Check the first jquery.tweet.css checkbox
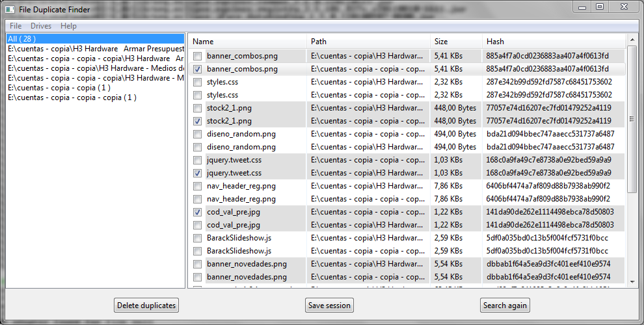 (x=198, y=160)
